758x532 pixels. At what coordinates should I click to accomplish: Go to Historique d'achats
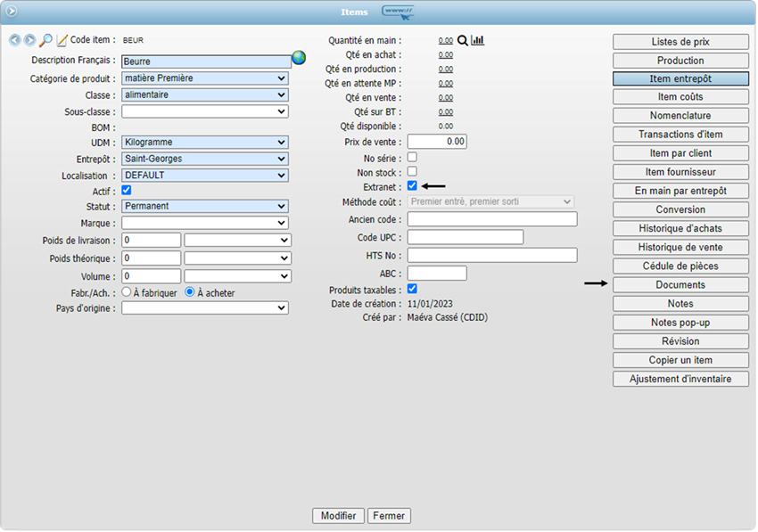pos(680,229)
